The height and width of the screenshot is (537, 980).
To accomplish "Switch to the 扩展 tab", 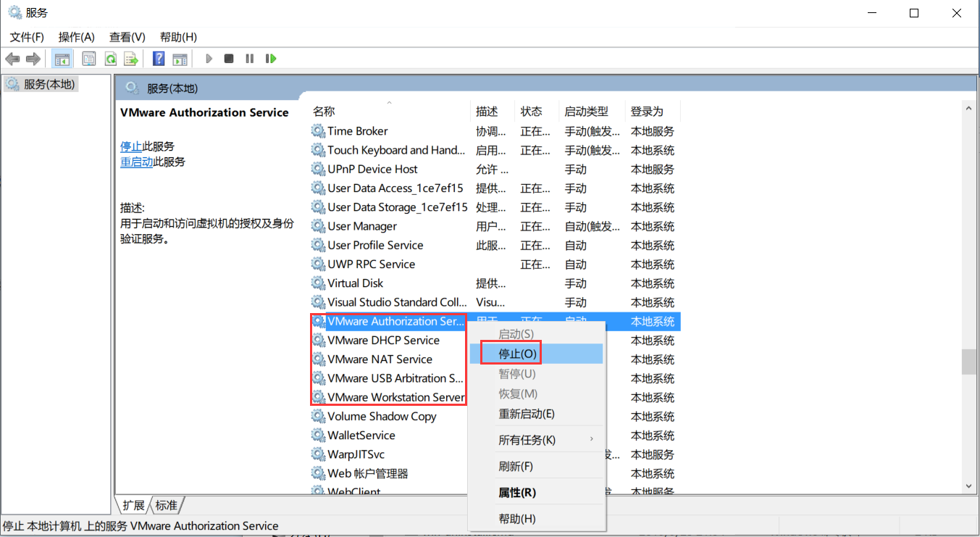I will (x=133, y=505).
